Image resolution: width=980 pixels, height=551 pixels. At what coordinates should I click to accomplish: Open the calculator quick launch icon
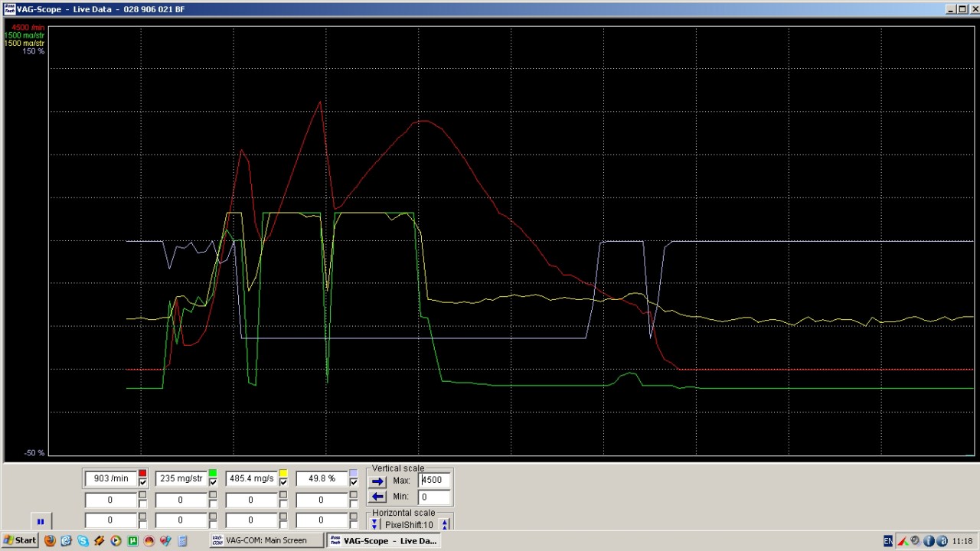182,540
